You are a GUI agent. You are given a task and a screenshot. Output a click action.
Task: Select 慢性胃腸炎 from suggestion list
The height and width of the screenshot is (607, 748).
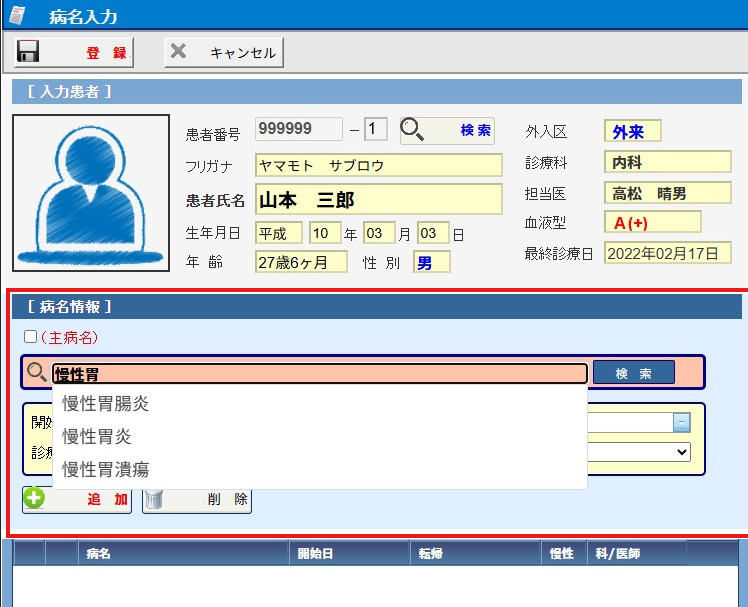pos(106,404)
